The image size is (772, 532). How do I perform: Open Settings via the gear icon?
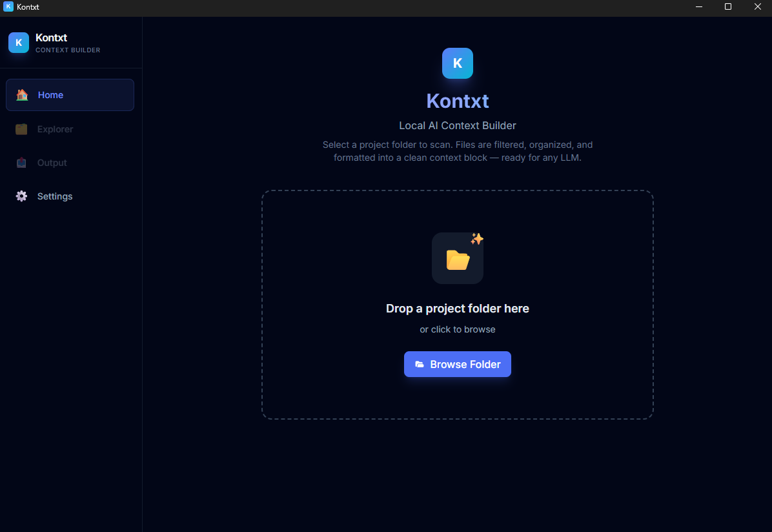(22, 196)
